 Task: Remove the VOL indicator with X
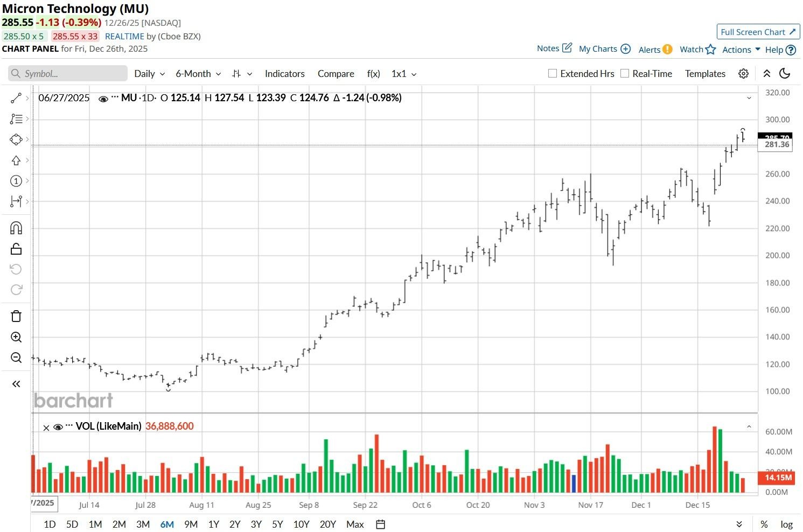point(46,428)
